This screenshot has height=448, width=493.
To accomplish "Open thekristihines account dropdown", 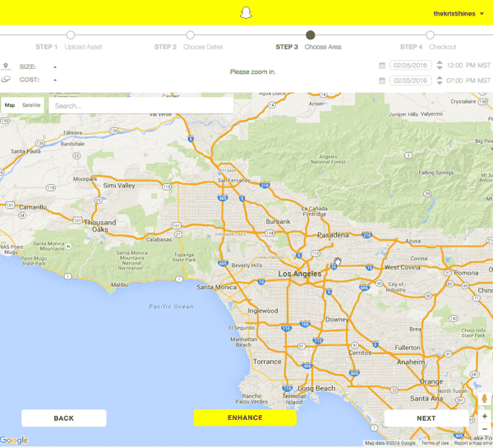I will 458,13.
